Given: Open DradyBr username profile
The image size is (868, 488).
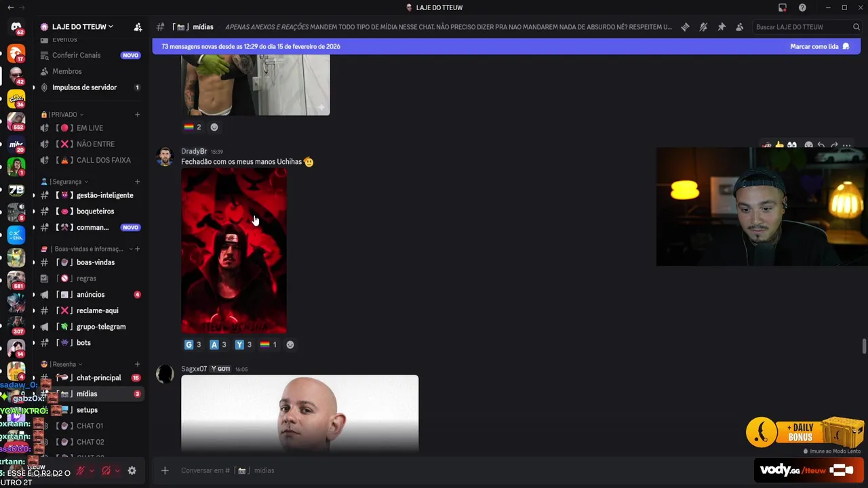Looking at the screenshot, I should click(x=194, y=151).
